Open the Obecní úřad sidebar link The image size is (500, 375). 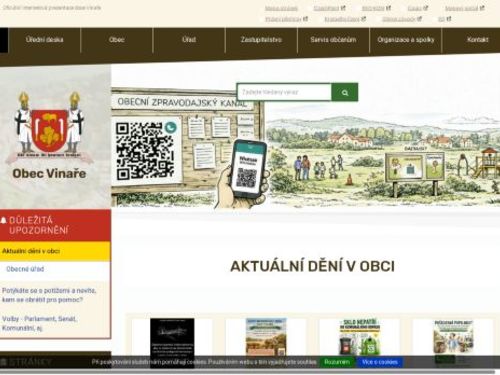pyautogui.click(x=25, y=269)
